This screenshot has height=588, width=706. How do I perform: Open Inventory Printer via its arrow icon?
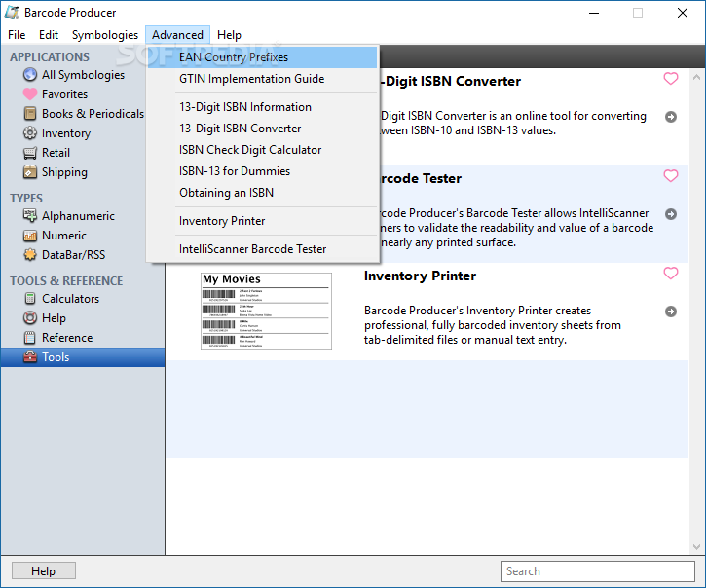671,312
